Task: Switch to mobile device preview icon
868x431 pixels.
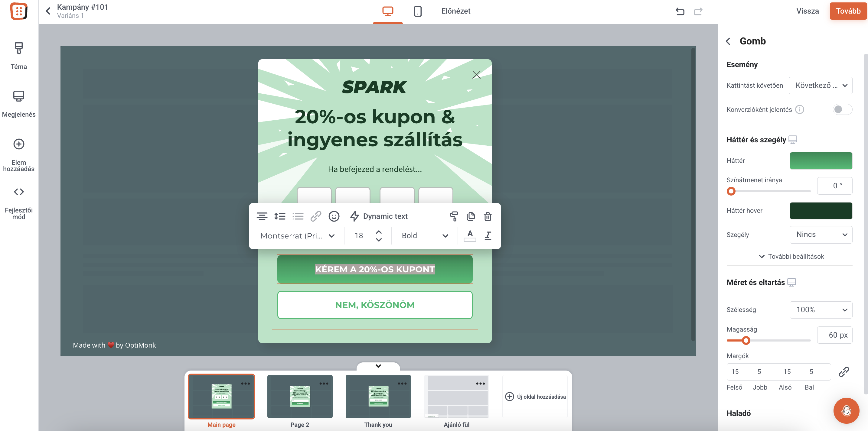Action: pyautogui.click(x=417, y=11)
